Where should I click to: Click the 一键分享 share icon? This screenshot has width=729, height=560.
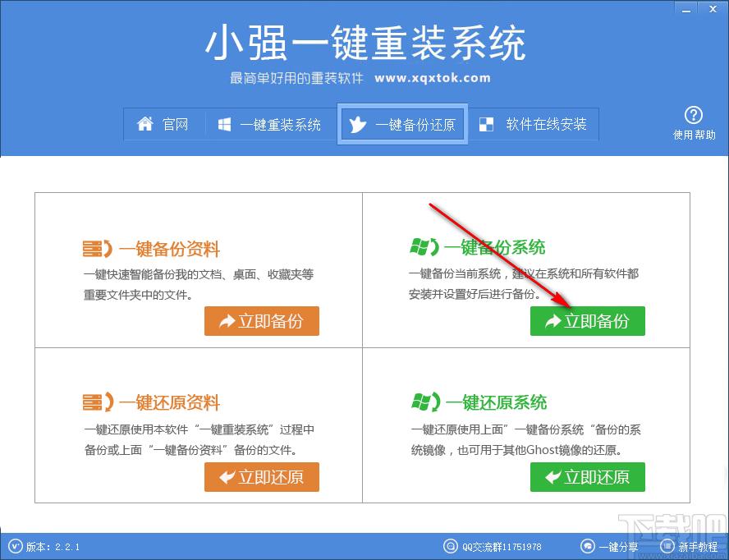(x=587, y=546)
